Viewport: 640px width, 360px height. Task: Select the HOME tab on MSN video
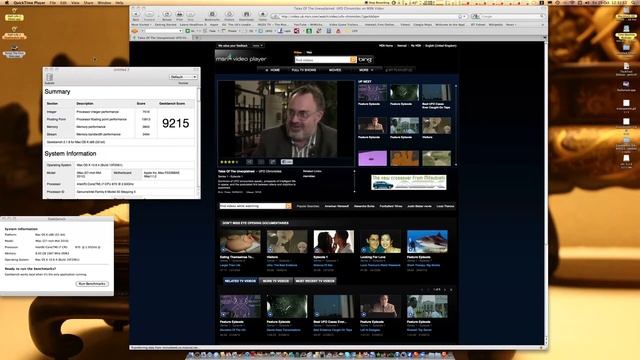[273, 70]
